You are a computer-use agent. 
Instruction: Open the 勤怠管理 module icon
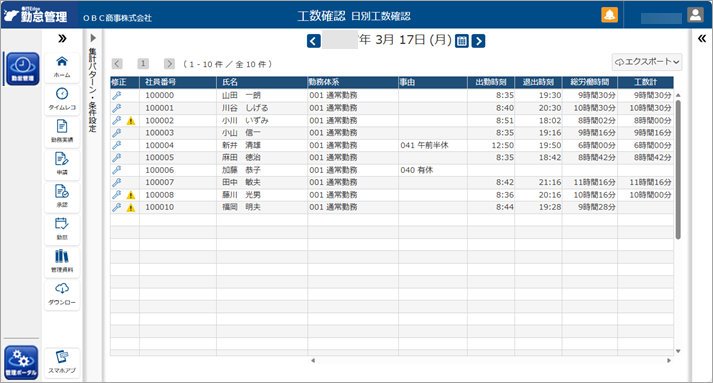point(23,69)
